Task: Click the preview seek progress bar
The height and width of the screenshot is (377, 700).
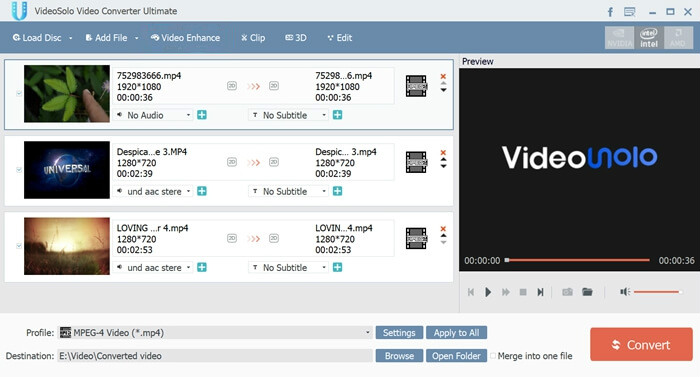Action: click(577, 260)
